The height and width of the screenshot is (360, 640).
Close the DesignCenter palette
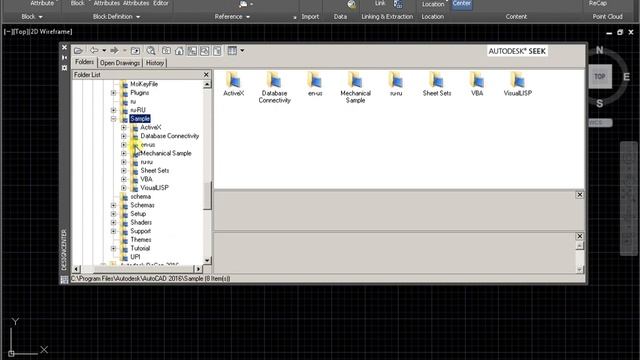point(64,47)
